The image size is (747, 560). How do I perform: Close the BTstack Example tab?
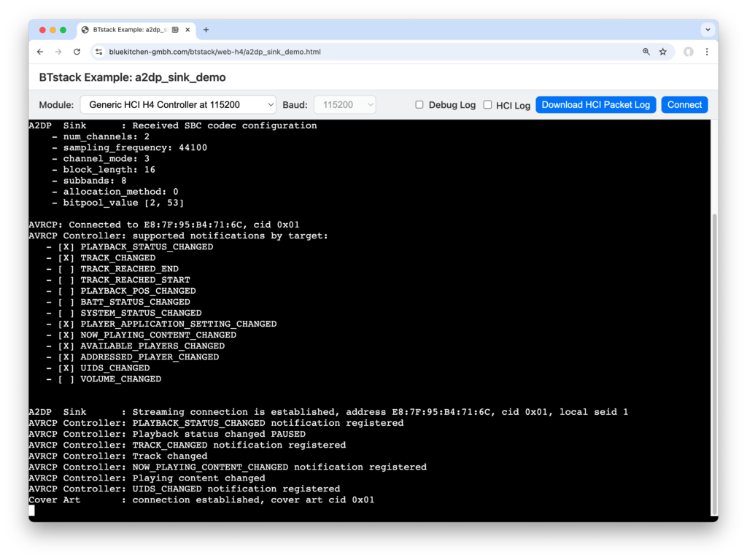click(x=187, y=30)
